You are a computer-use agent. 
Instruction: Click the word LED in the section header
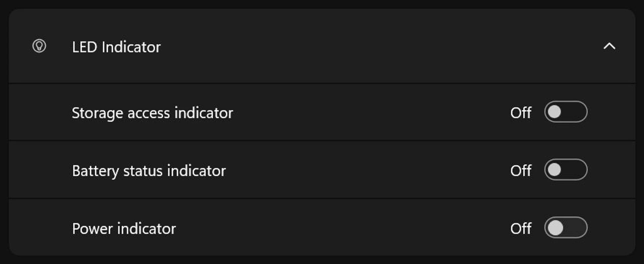pyautogui.click(x=85, y=47)
